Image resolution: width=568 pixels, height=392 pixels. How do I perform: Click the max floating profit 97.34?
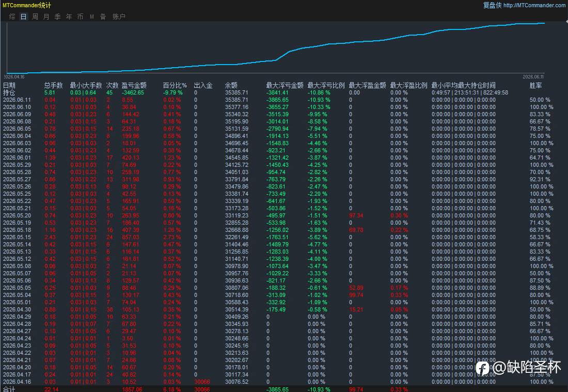click(x=356, y=215)
